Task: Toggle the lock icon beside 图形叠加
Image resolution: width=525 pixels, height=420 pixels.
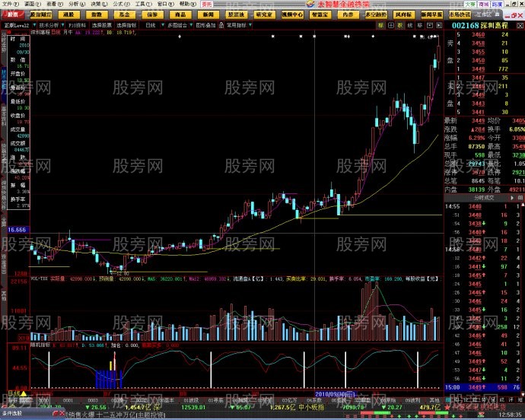Action: point(221,25)
